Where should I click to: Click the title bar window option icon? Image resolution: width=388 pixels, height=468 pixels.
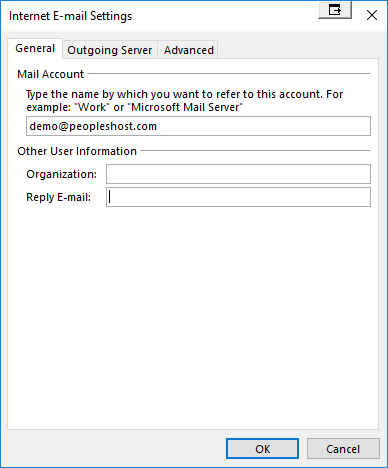[335, 10]
